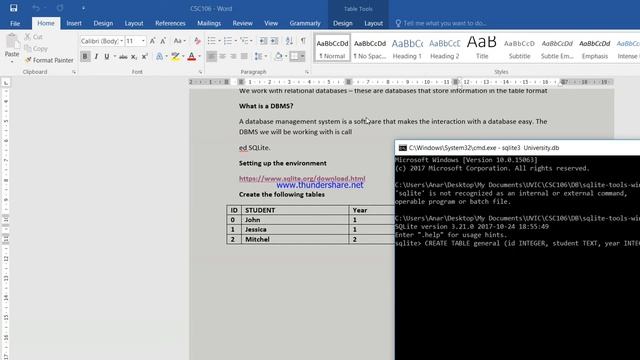Insert a numbered list
Viewport: 640px width, 360px height.
[x=228, y=41]
